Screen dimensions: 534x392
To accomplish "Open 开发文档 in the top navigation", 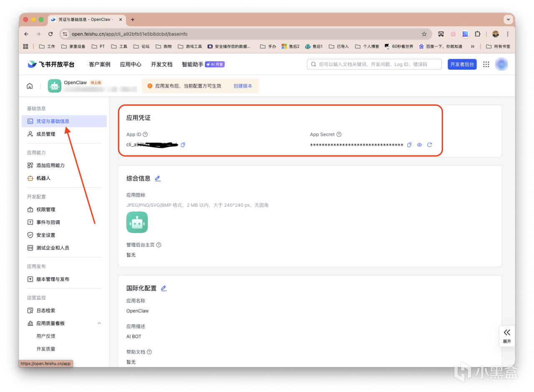I will pyautogui.click(x=162, y=64).
